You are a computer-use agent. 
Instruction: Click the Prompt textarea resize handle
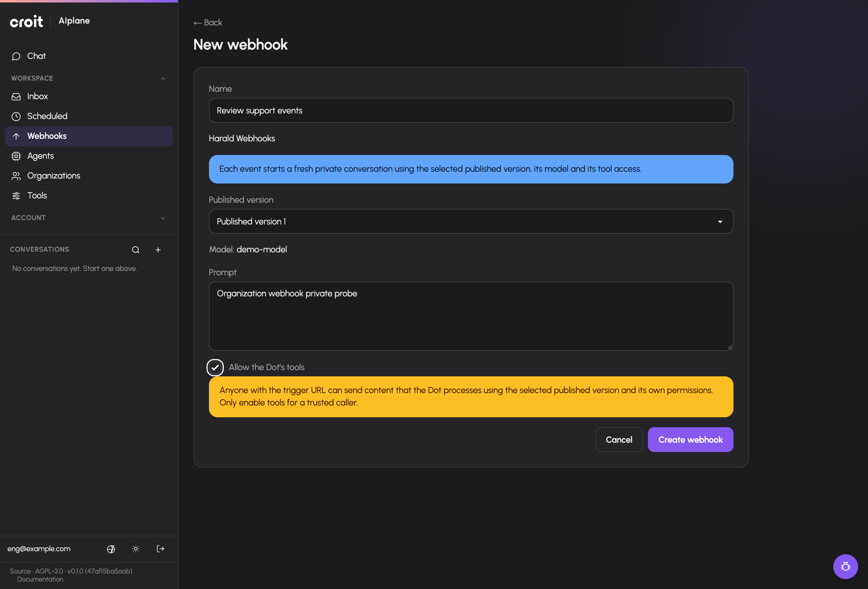729,347
